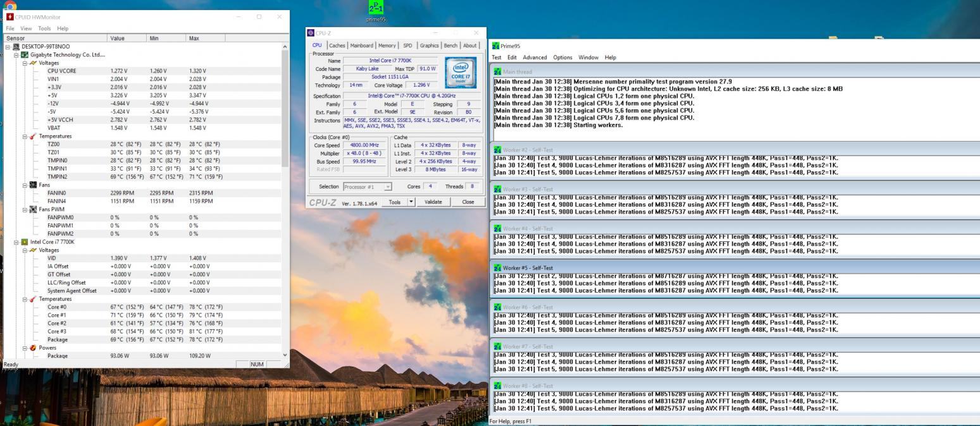Switch to the Mainboard tab in CPU-Z

[362, 46]
